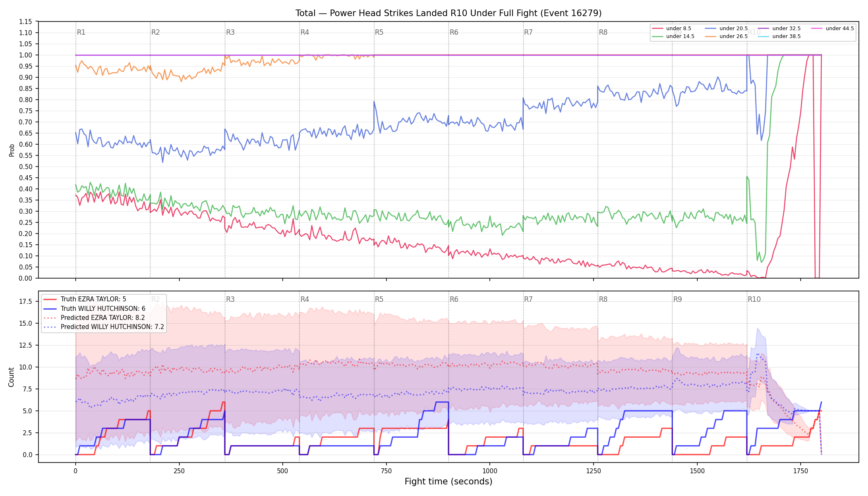This screenshot has width=868, height=496.
Task: Click the x-axis tick label 500
Action: coord(283,471)
